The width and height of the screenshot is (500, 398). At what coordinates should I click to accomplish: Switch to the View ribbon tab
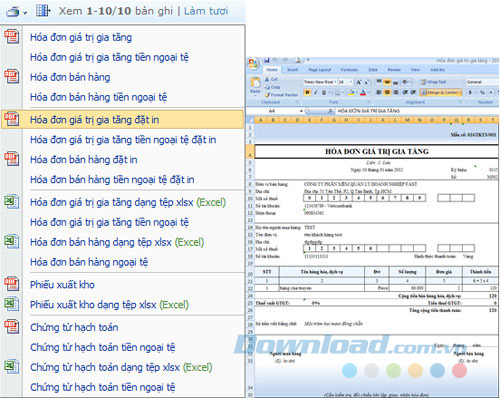(x=415, y=70)
